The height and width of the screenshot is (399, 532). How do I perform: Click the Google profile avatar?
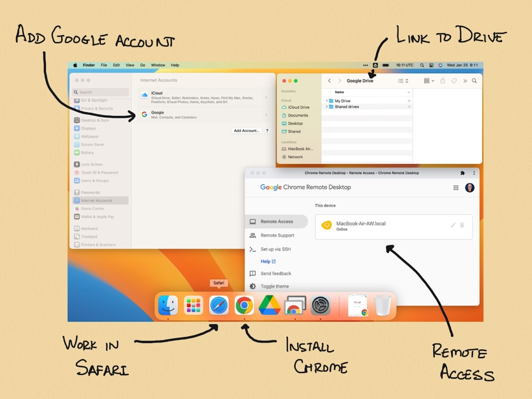pyautogui.click(x=470, y=188)
